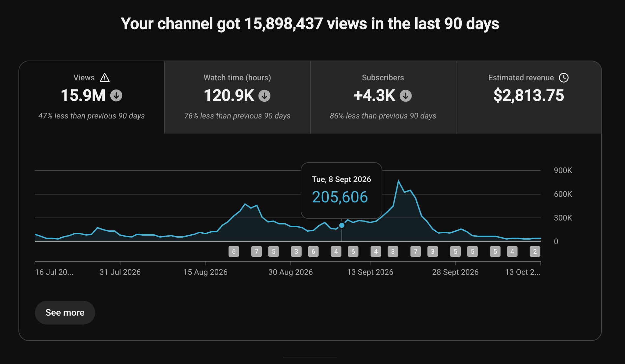Select the Views metric tab
Screen dimensions: 625x364
tap(92, 97)
